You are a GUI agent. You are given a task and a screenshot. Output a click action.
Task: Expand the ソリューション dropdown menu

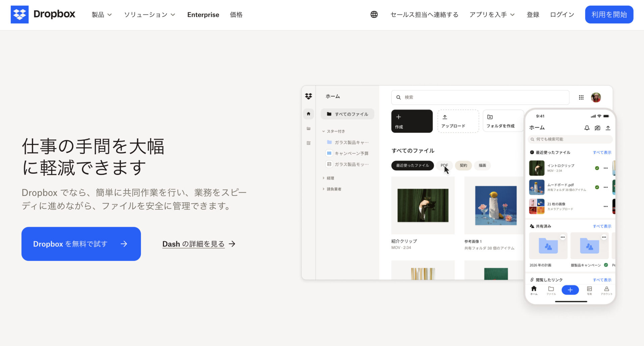150,15
